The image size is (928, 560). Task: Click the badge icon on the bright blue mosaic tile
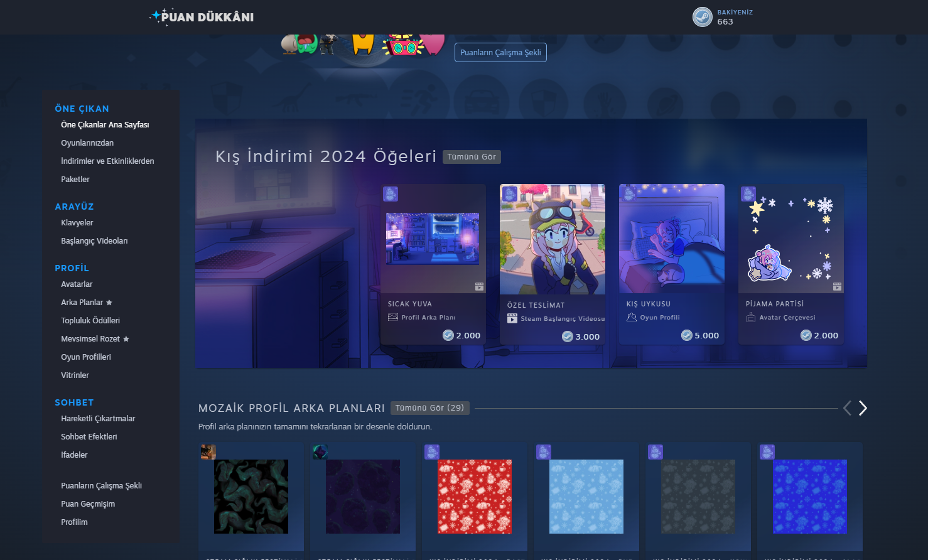(767, 452)
